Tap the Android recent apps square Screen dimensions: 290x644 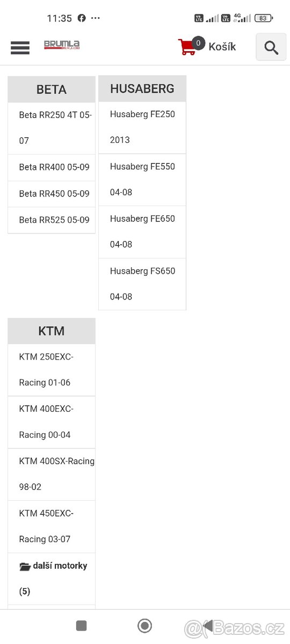pyautogui.click(x=82, y=626)
